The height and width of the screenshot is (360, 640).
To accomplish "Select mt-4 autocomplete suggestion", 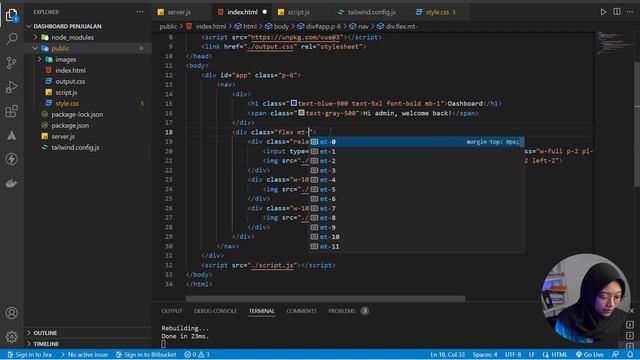I will click(x=416, y=180).
